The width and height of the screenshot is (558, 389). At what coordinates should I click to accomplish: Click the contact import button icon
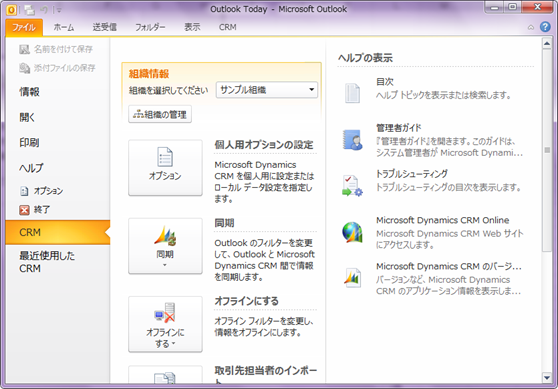165,377
